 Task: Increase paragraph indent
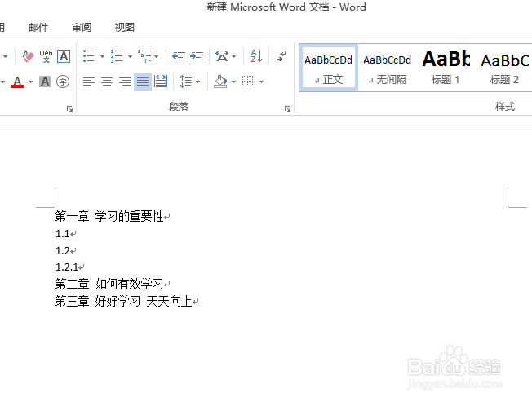[x=197, y=56]
